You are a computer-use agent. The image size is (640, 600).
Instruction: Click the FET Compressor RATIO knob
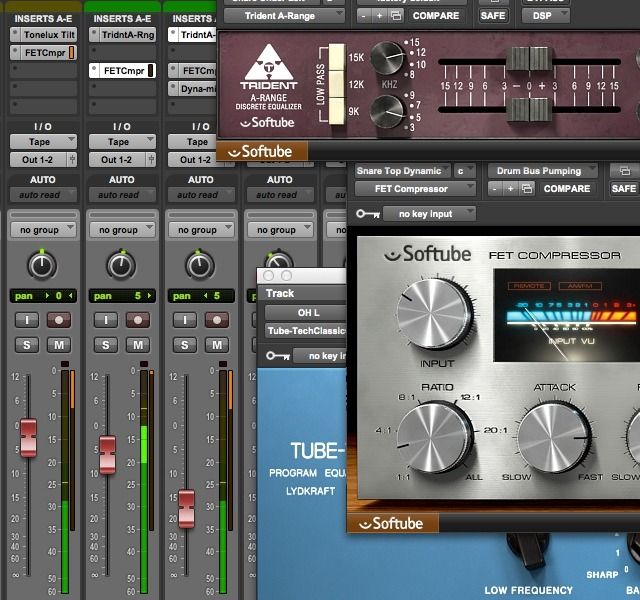(x=436, y=438)
